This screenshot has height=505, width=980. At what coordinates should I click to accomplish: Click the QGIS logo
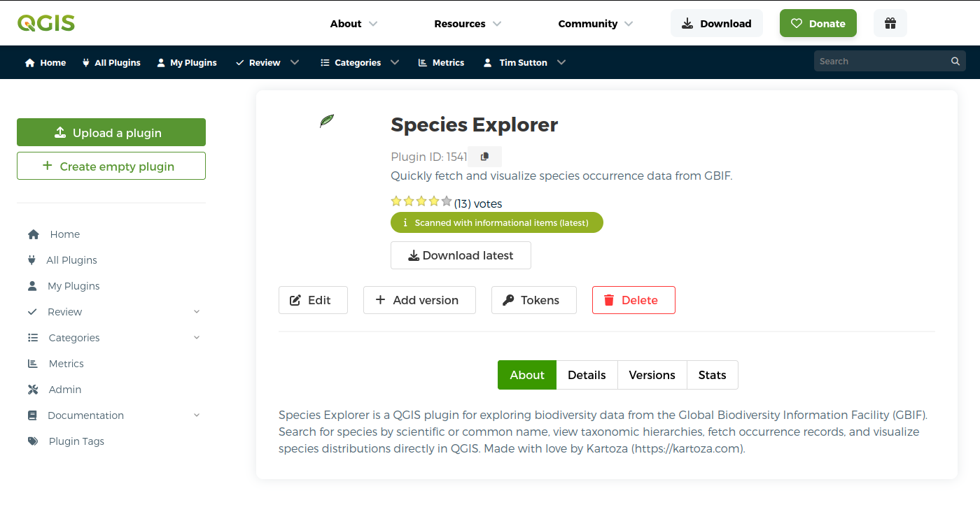click(x=46, y=23)
